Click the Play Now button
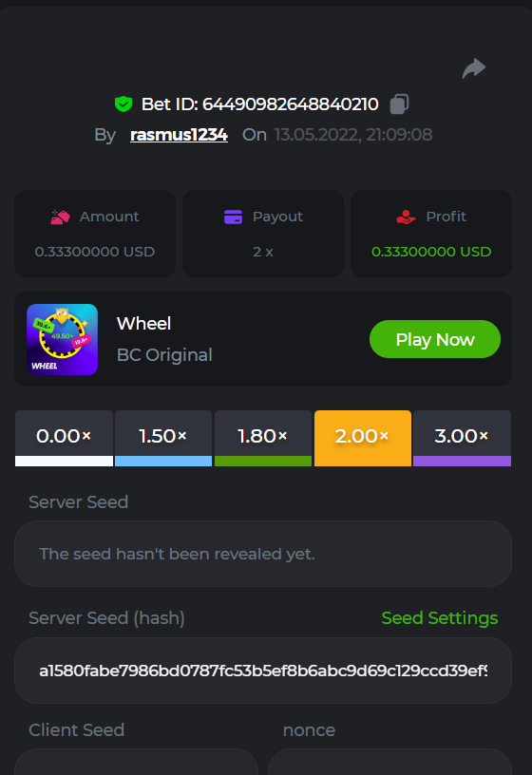532x775 pixels. pos(435,339)
